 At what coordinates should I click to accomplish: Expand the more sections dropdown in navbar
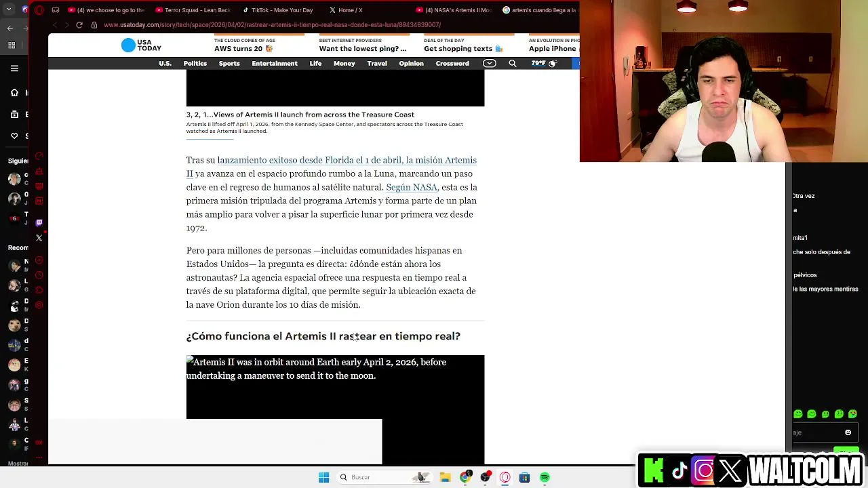click(x=489, y=63)
